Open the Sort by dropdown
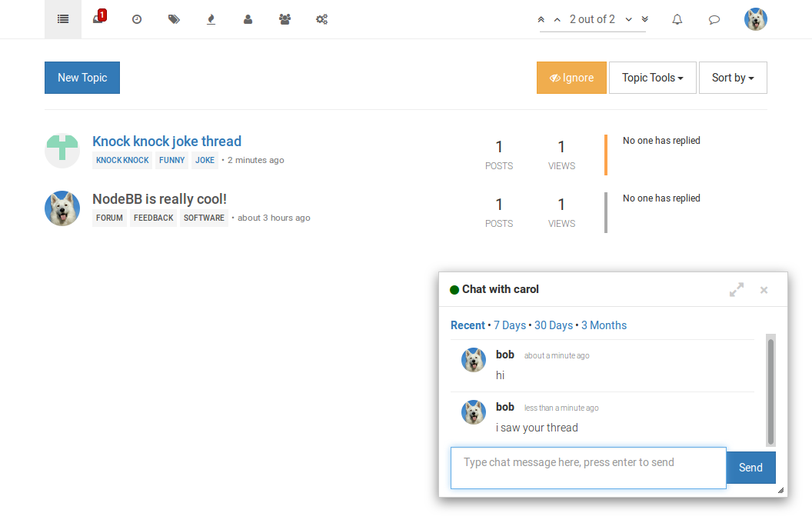 pyautogui.click(x=732, y=78)
